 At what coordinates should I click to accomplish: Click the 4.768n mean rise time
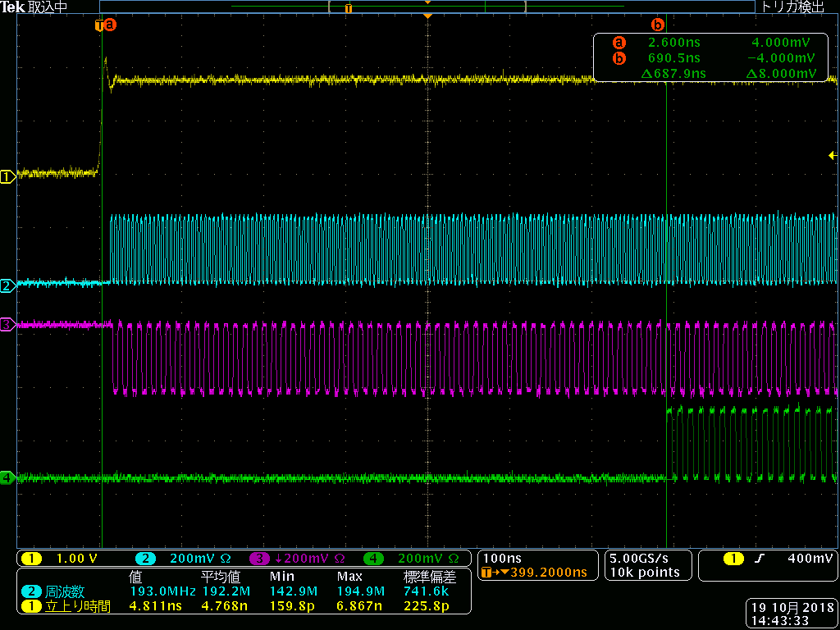click(x=225, y=606)
